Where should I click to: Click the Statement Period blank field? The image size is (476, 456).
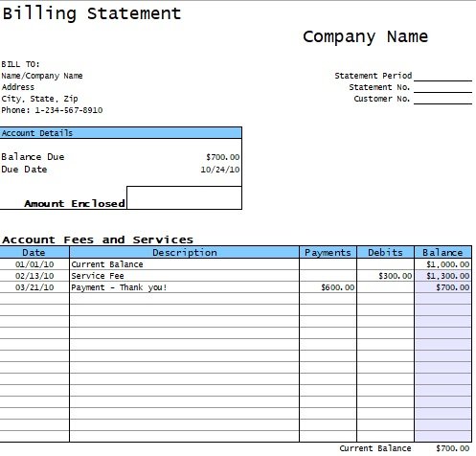point(442,76)
